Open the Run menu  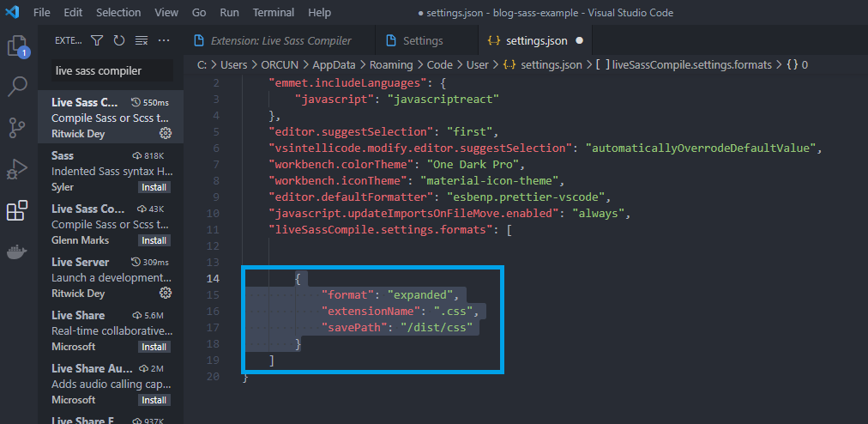tap(229, 12)
